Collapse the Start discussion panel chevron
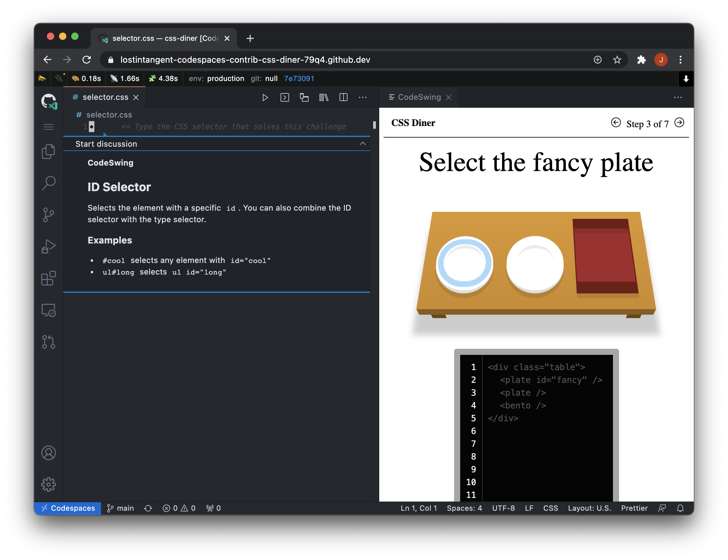 pyautogui.click(x=363, y=144)
